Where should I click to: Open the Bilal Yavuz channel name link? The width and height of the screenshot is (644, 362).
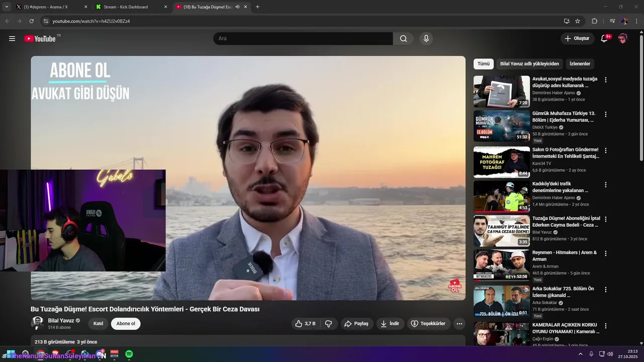tap(61, 320)
